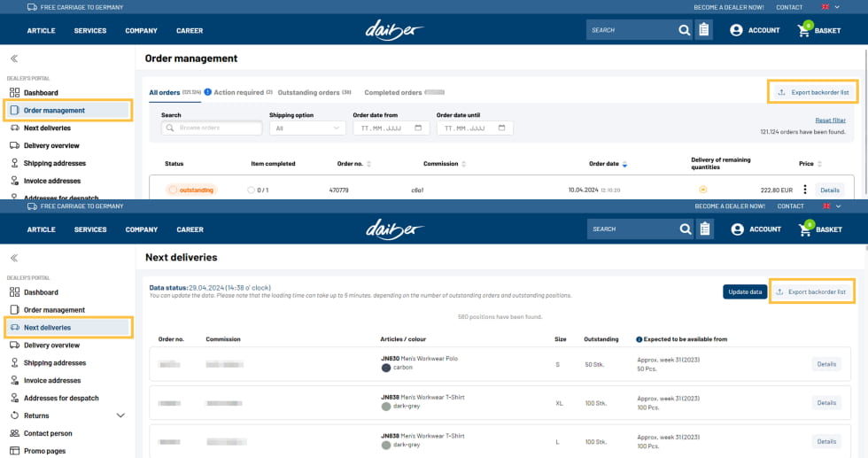Open CAREER menu in Next deliveries page header

(190, 229)
